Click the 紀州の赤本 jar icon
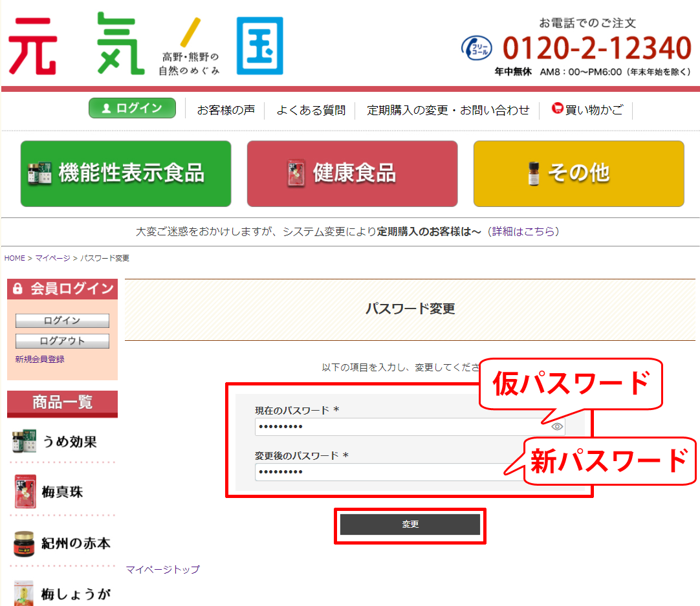700x606 pixels. pos(25,543)
